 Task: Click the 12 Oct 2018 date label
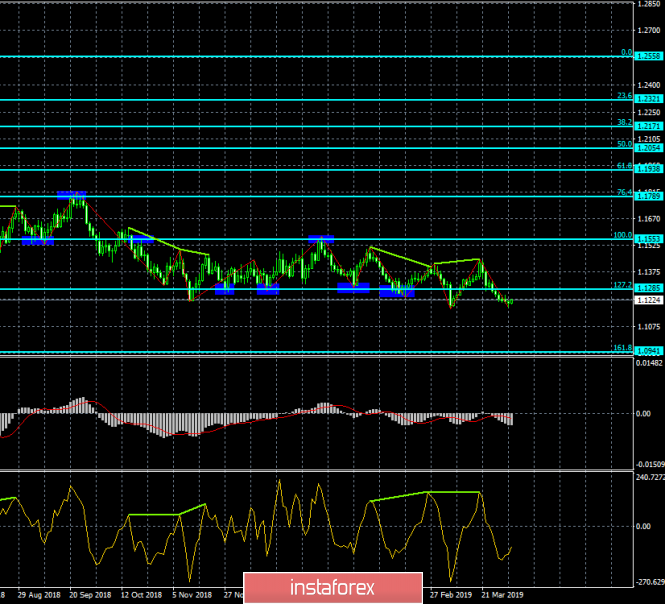[x=139, y=594]
